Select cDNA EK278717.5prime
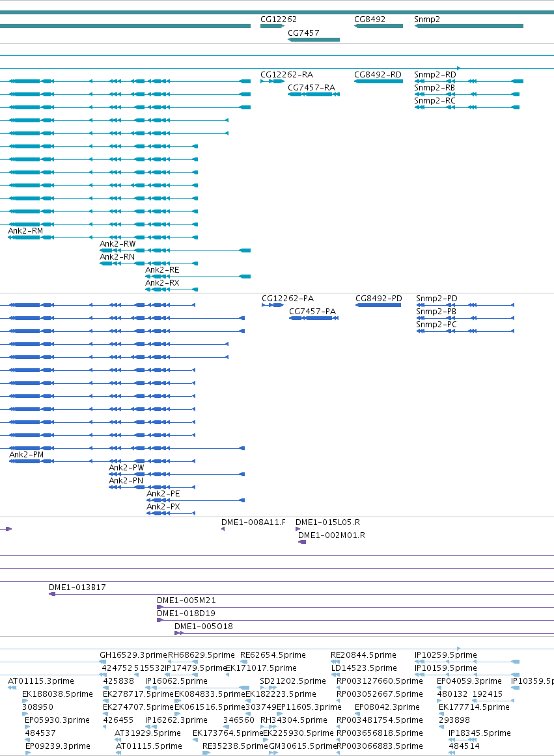 coord(138,694)
